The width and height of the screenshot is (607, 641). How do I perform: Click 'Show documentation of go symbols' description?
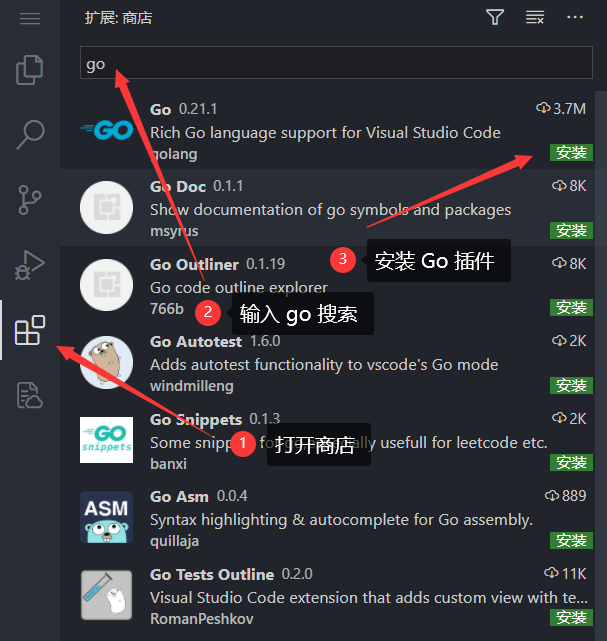point(331,210)
